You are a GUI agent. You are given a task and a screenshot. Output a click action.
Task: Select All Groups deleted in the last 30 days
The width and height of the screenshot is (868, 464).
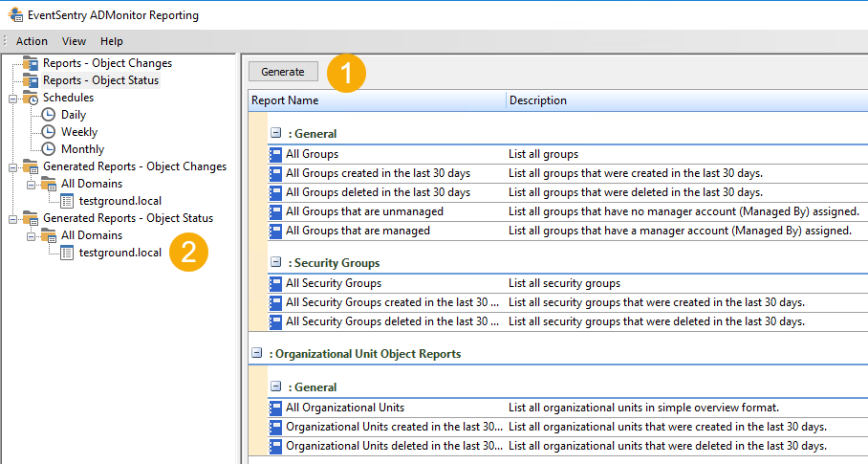[x=568, y=192]
